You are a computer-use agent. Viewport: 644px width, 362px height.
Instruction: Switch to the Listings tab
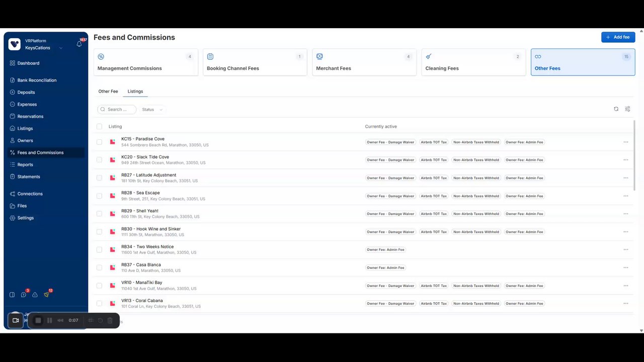coord(135,92)
